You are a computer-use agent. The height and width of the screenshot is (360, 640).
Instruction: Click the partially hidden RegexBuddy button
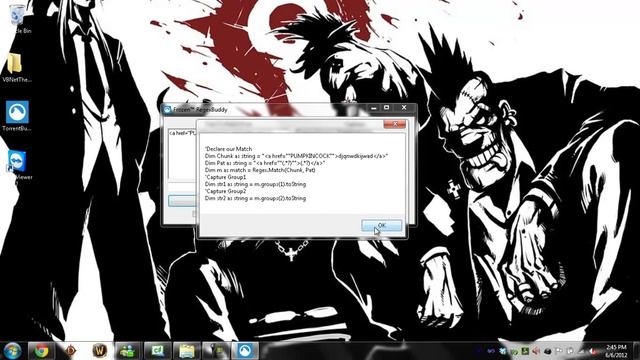click(182, 200)
